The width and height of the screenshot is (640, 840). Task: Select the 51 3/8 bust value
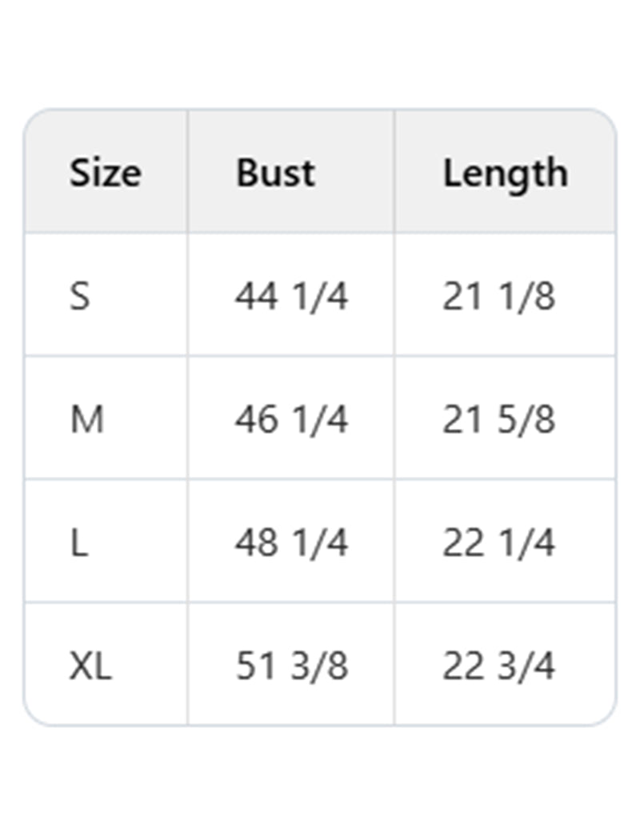[291, 666]
